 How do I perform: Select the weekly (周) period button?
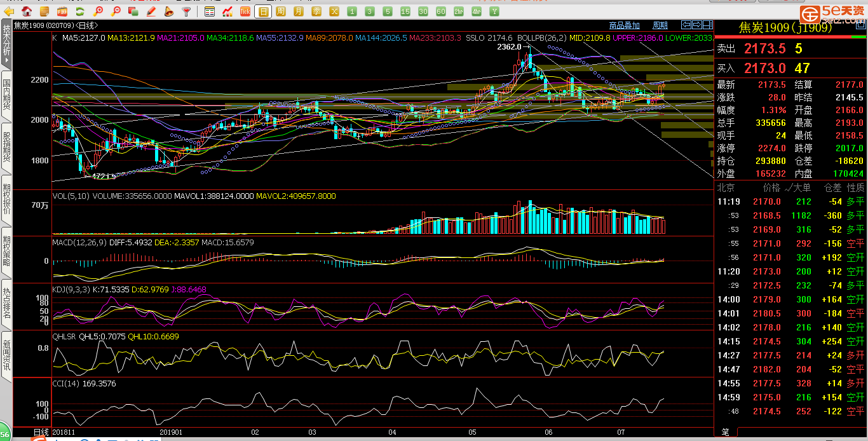click(281, 11)
